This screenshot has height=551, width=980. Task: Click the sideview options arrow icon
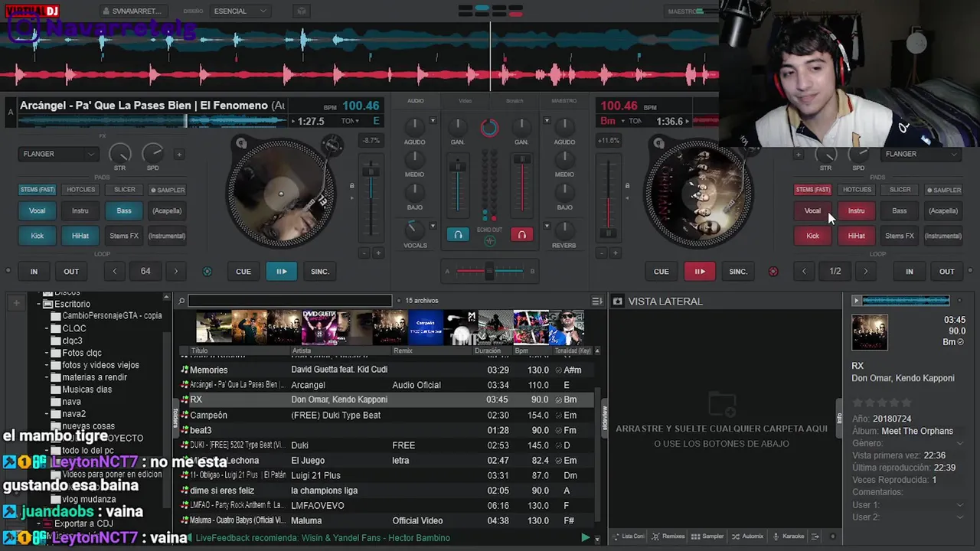click(815, 536)
